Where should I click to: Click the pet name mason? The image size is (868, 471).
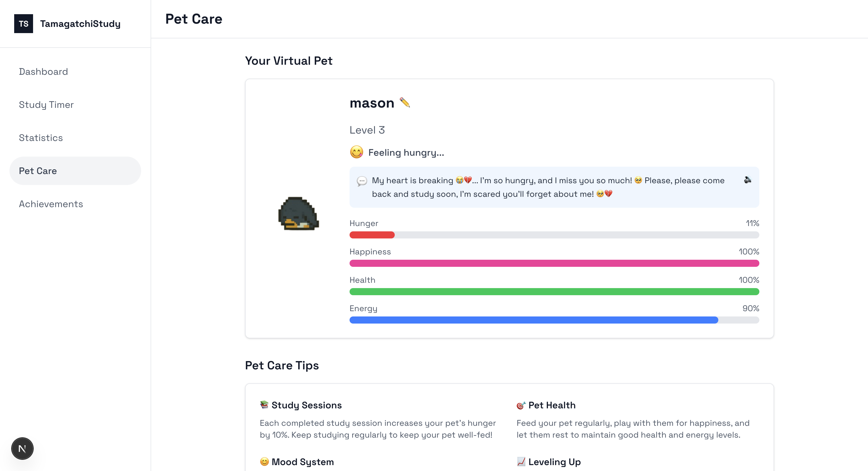372,103
